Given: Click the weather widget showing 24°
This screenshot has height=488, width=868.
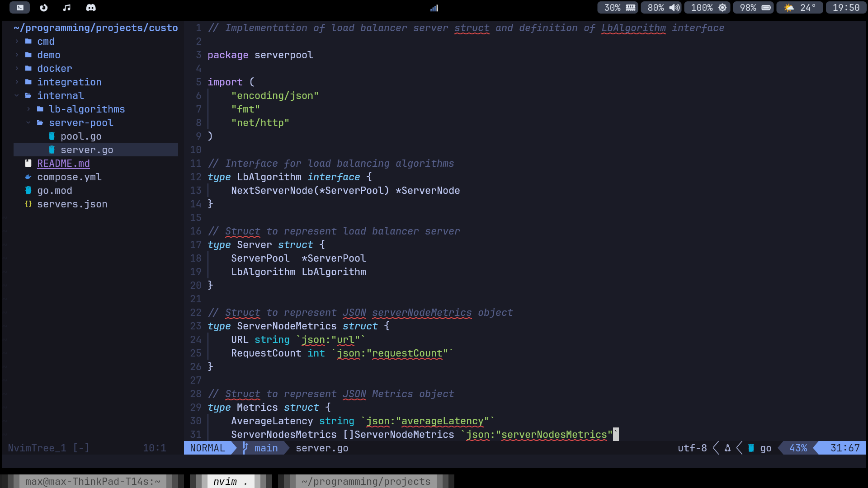Looking at the screenshot, I should coord(800,8).
